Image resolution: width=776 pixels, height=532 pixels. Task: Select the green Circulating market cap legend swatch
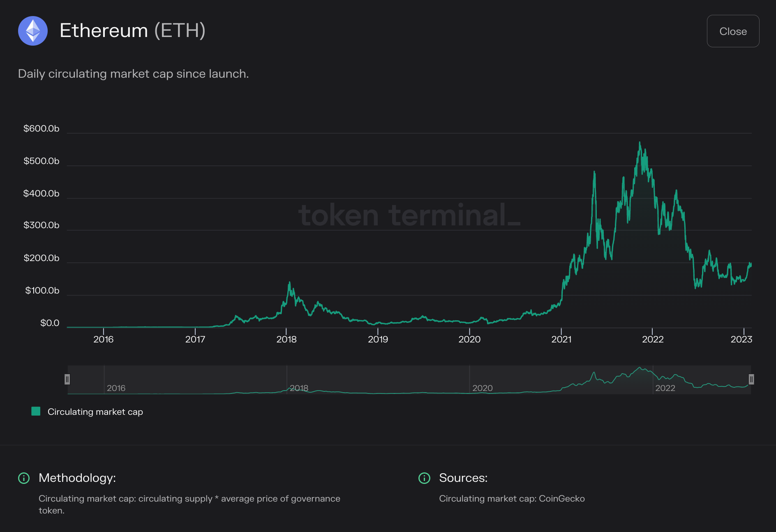click(35, 411)
